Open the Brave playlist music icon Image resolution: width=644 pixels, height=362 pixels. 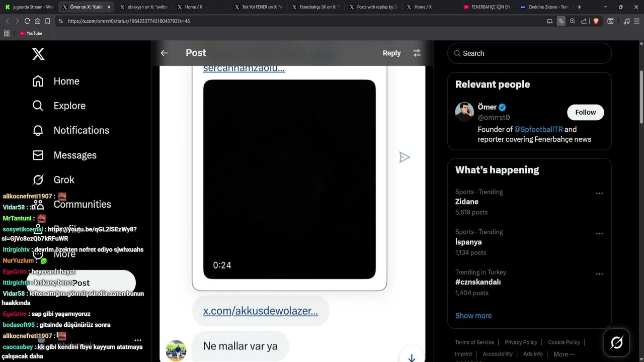[x=626, y=21]
